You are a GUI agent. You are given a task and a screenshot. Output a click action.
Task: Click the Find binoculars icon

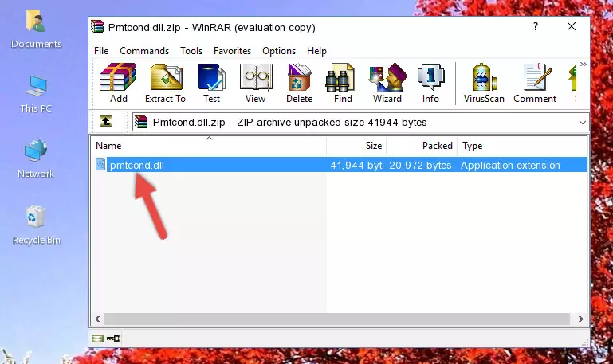point(343,83)
